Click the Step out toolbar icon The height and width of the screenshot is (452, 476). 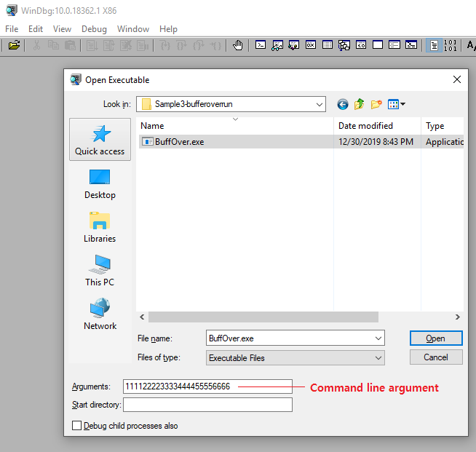click(198, 45)
